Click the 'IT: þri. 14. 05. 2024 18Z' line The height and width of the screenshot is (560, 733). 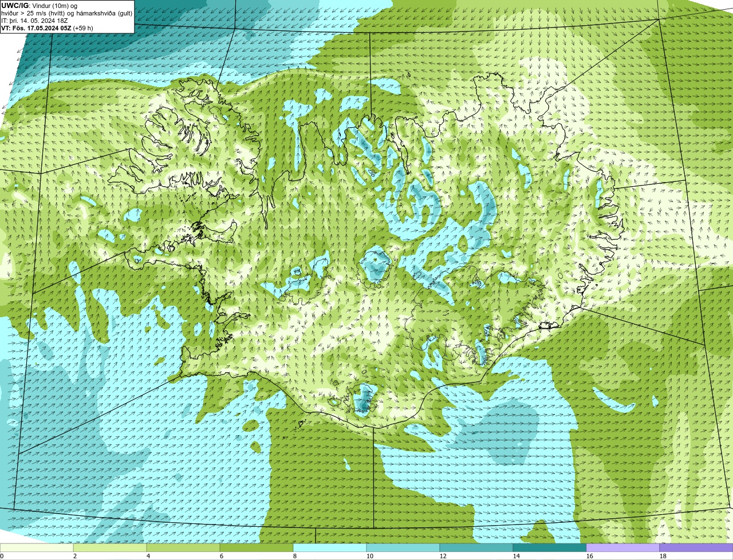coord(34,20)
